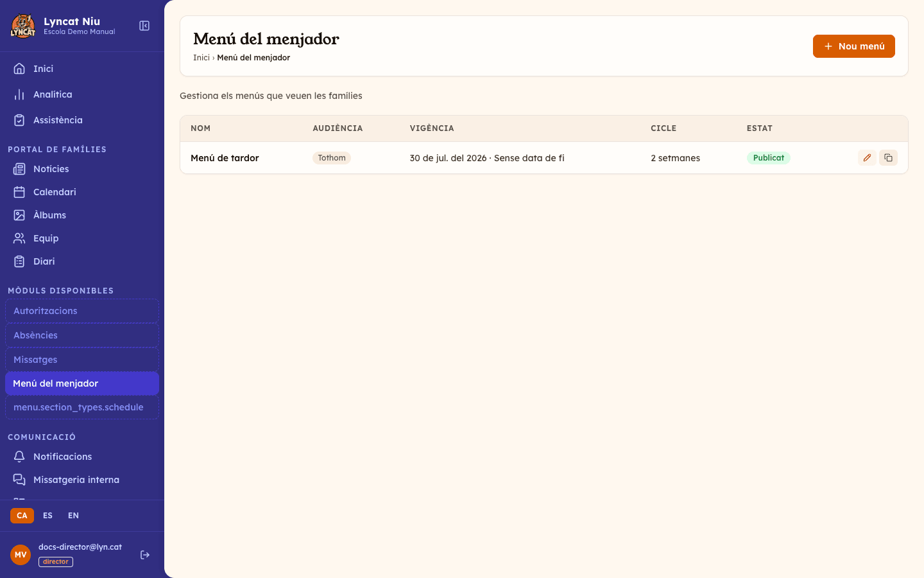This screenshot has width=924, height=578.
Task: Open the Missatges module
Action: (x=82, y=360)
